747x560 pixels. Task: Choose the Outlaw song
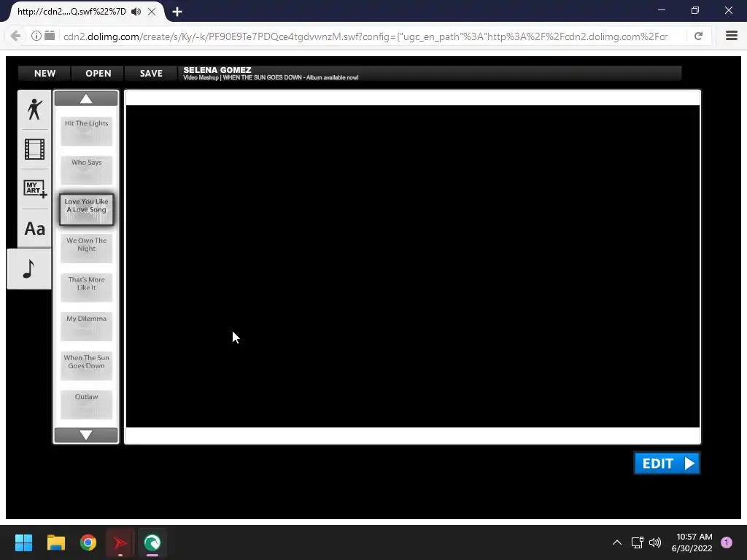click(x=86, y=404)
